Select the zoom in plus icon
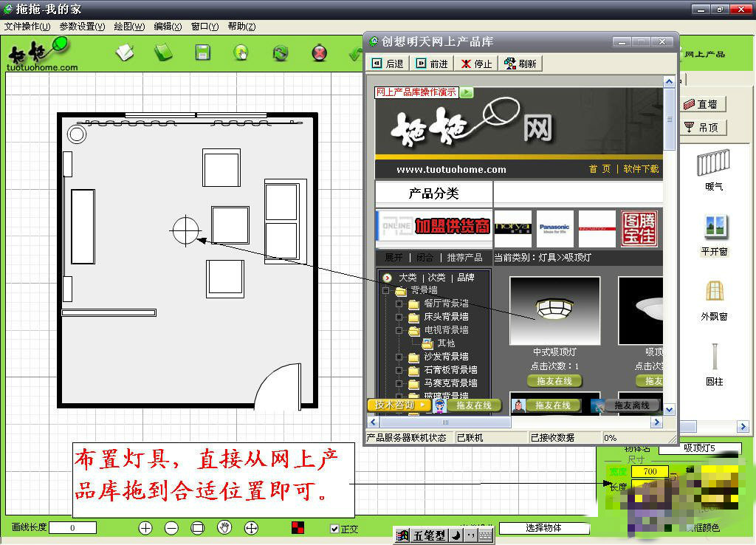The height and width of the screenshot is (545, 756). [145, 527]
